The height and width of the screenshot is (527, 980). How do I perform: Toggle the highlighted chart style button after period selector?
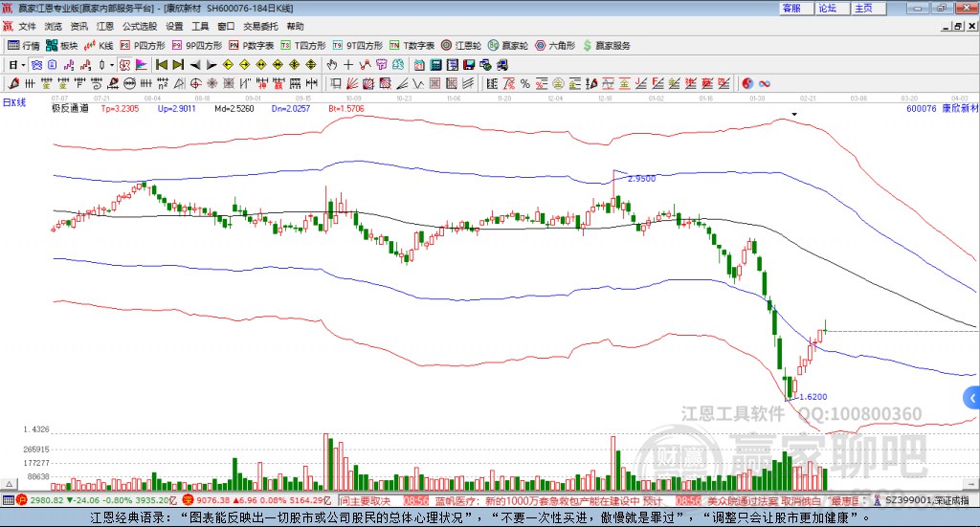click(x=37, y=64)
